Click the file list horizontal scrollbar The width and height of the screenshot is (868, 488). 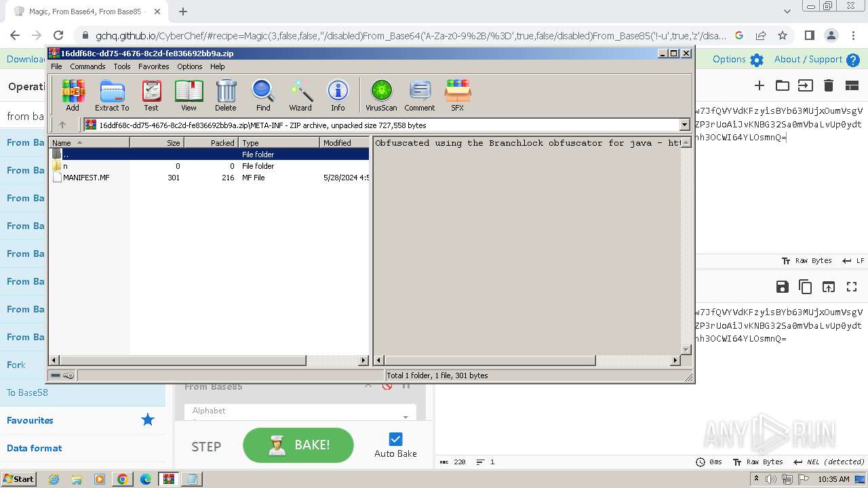(x=209, y=360)
